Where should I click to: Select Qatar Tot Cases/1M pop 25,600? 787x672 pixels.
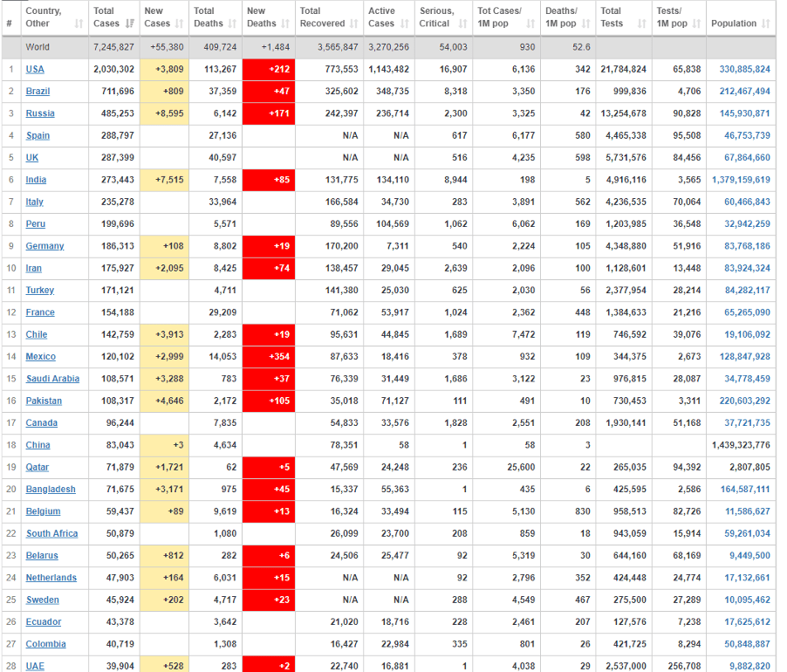[521, 467]
